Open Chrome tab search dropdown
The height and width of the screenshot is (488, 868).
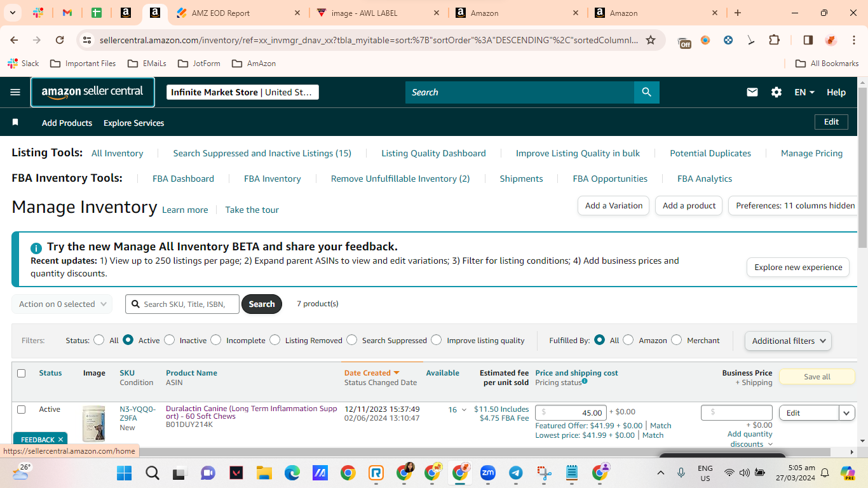tap(13, 13)
